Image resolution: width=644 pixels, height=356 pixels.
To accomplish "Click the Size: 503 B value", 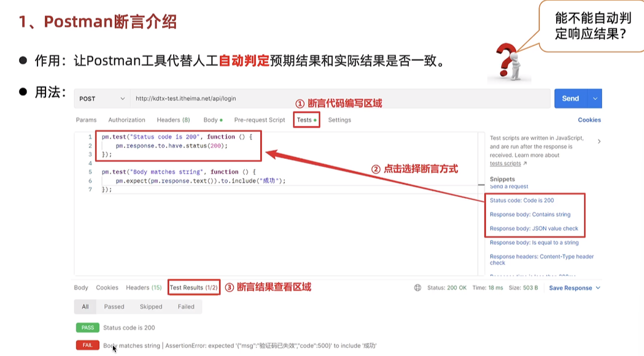I will coord(523,288).
